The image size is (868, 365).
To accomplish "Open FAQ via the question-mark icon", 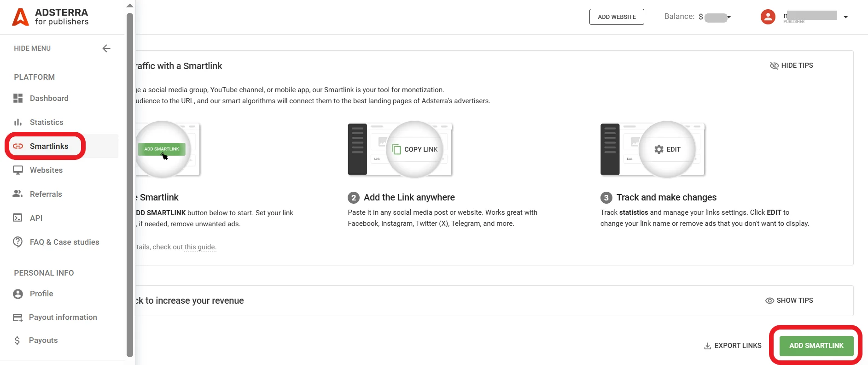I will coord(17,241).
